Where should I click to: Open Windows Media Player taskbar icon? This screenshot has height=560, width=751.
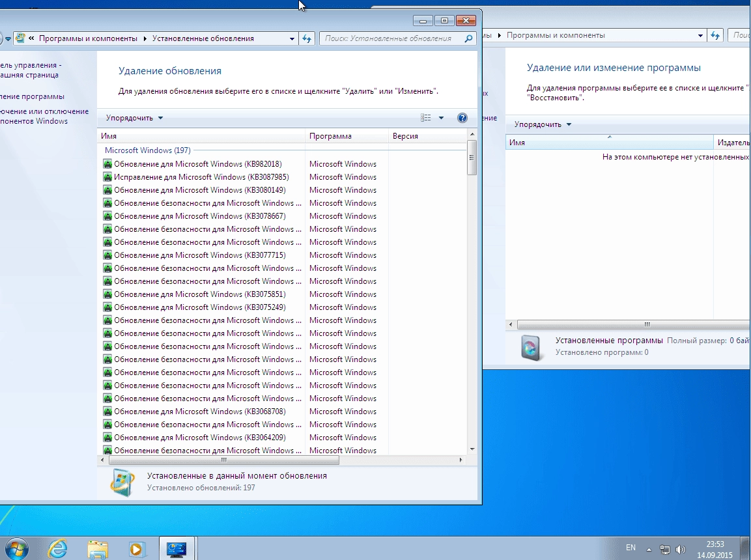[137, 549]
